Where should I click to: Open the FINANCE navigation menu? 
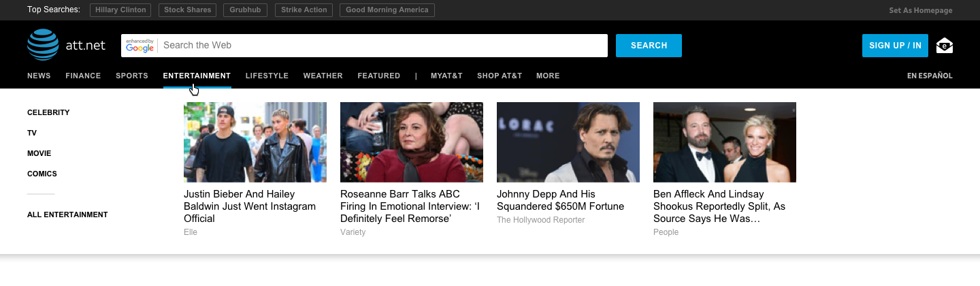point(83,76)
